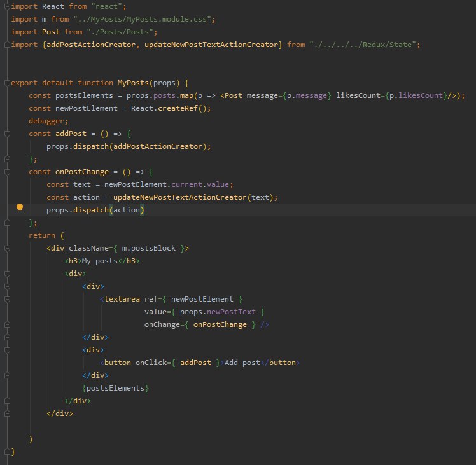
Task: Collapse the textarea tag fold marker
Action: [x=7, y=299]
